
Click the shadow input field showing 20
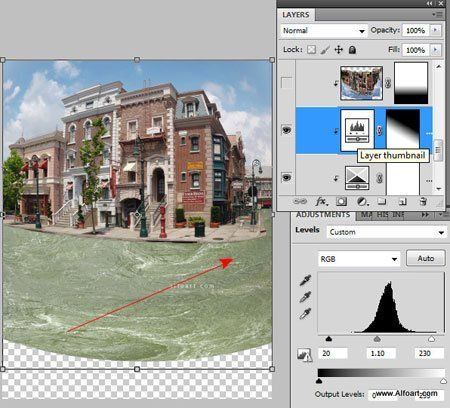coord(333,353)
